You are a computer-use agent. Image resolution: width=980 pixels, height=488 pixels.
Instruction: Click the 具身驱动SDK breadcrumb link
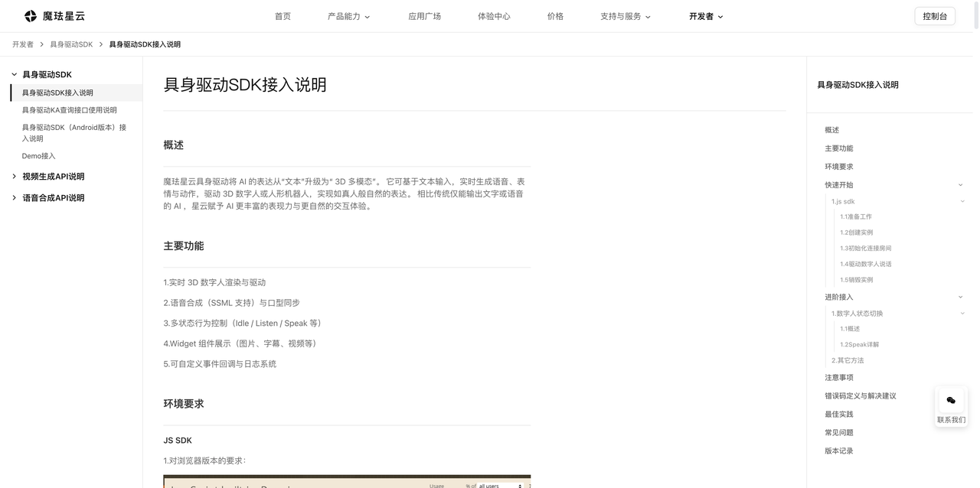71,44
